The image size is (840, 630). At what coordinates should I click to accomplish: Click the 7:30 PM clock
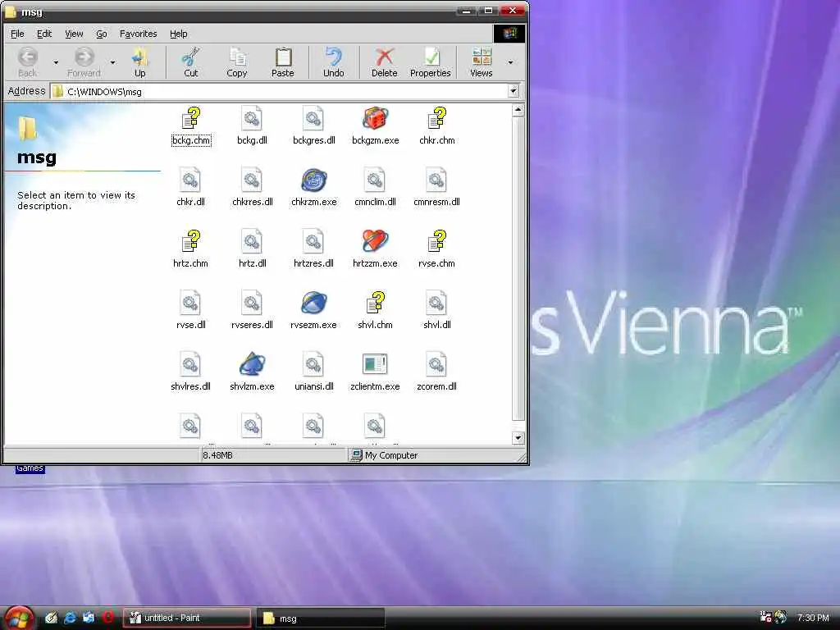tap(813, 618)
